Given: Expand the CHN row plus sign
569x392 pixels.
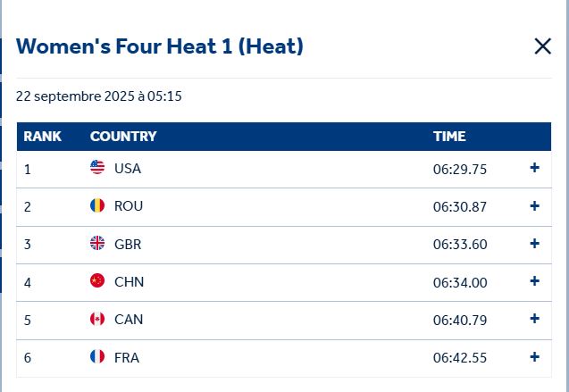Looking at the screenshot, I should [534, 281].
